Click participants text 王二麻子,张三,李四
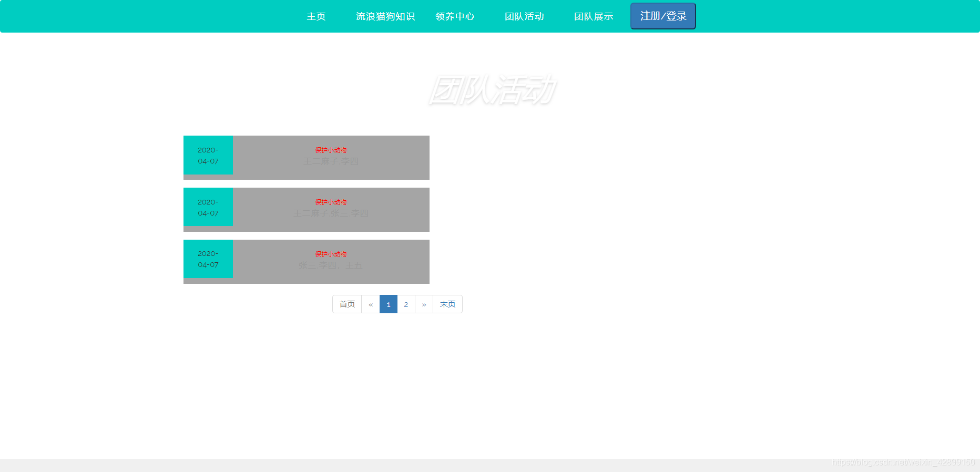The image size is (980, 472). click(x=331, y=213)
